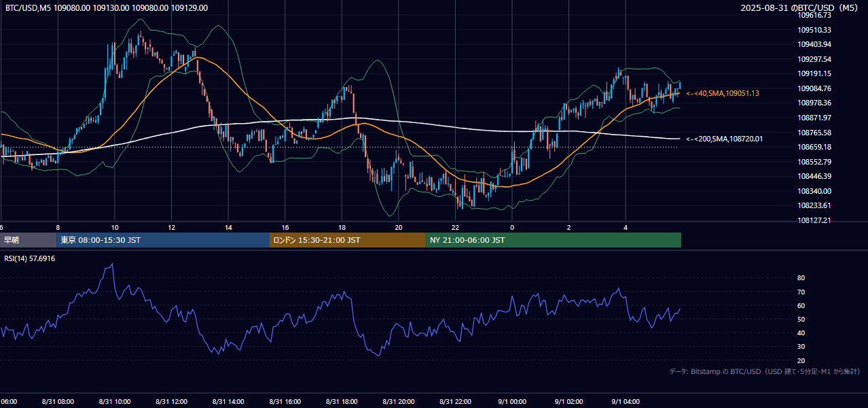The image size is (868, 408).
Task: Click the RSI(14) 57.6916 indicator label
Action: [x=30, y=258]
